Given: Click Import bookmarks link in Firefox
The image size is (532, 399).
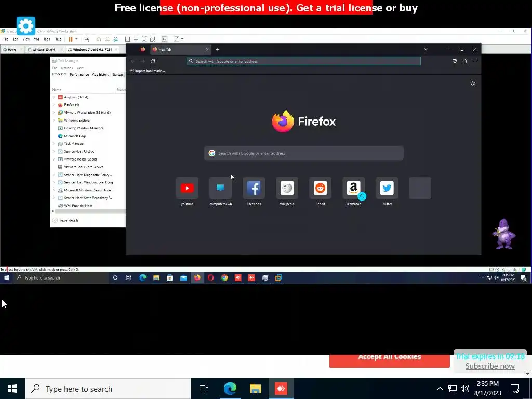Looking at the screenshot, I should click(x=148, y=71).
